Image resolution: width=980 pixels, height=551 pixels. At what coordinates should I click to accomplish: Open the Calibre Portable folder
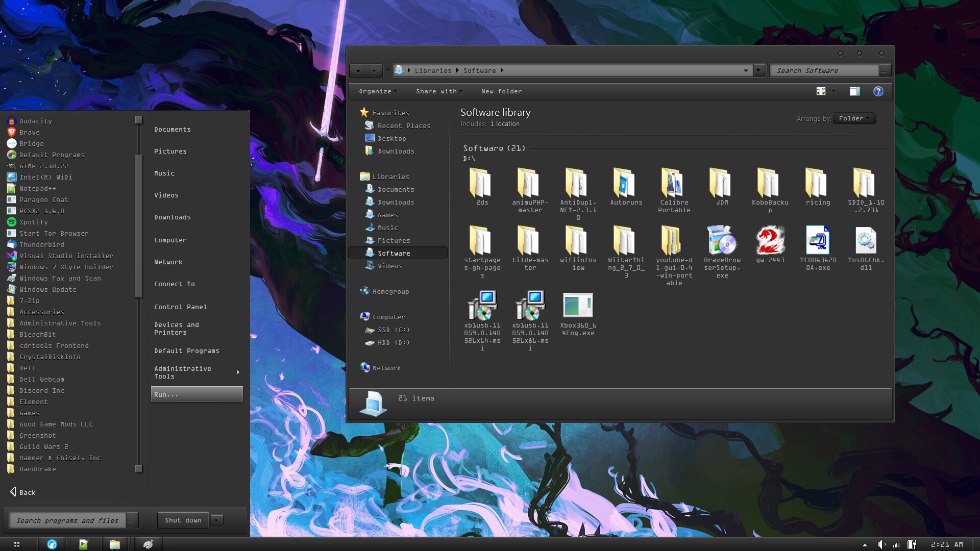coord(674,190)
